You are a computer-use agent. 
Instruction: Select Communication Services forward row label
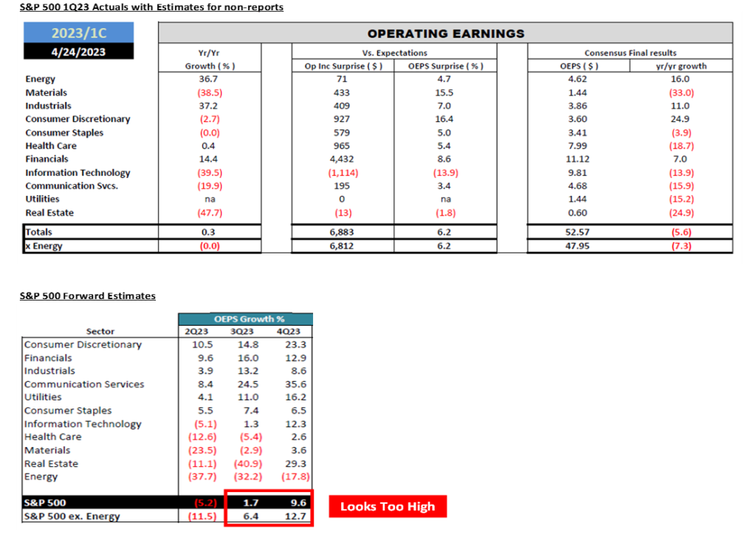(x=84, y=384)
